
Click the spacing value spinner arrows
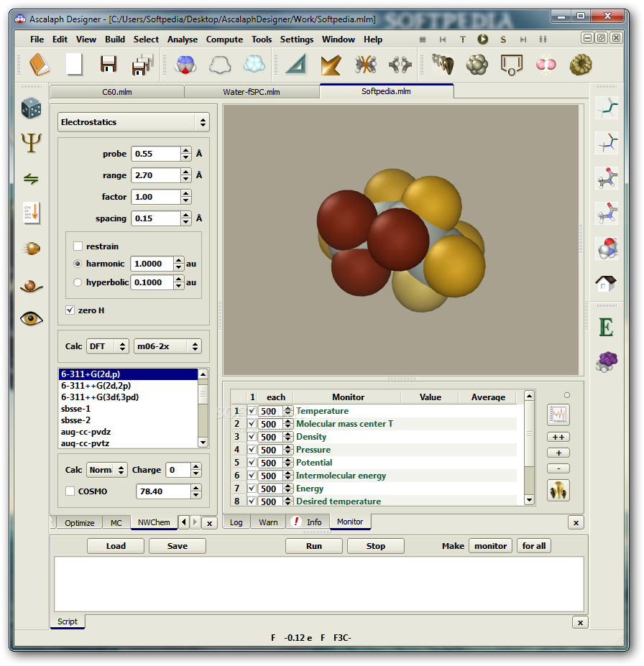tap(186, 218)
